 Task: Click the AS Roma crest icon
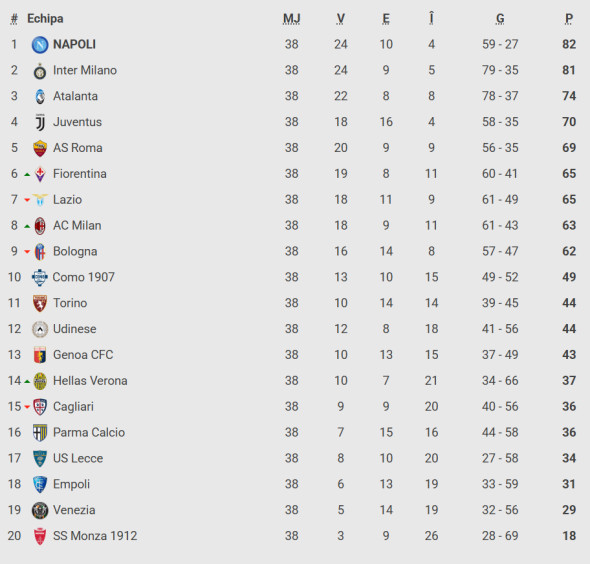(x=40, y=148)
